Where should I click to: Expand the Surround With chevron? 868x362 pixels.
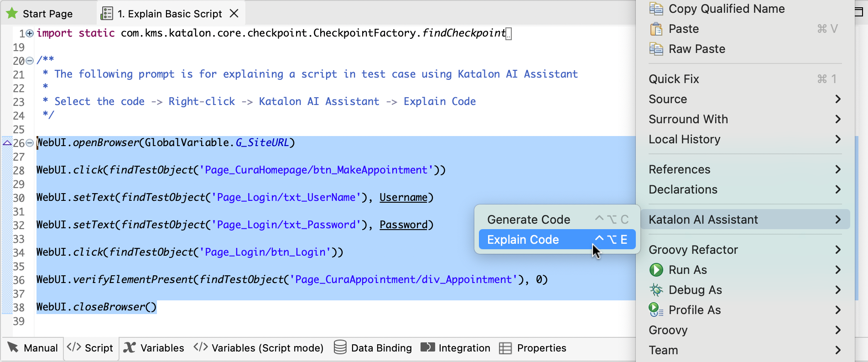tap(838, 119)
